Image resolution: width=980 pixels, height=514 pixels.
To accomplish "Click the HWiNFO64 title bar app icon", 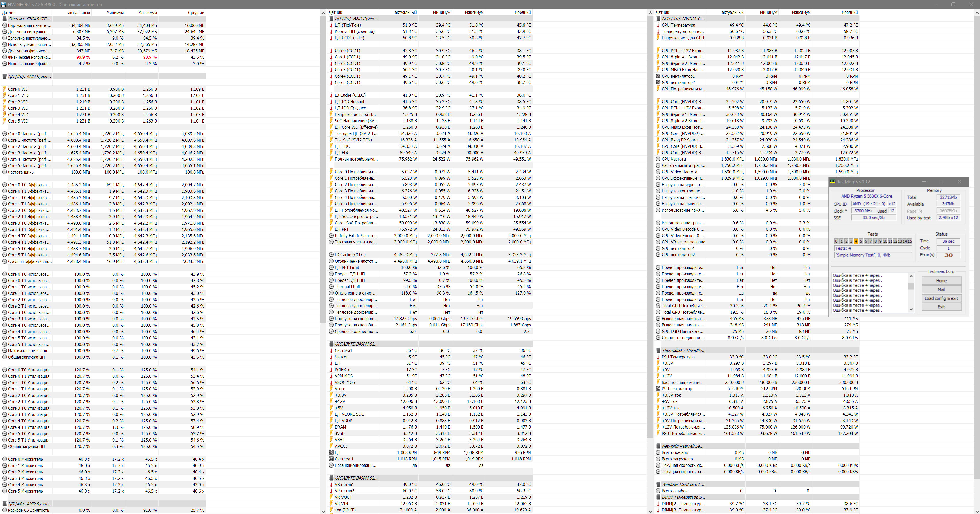I will point(3,4).
